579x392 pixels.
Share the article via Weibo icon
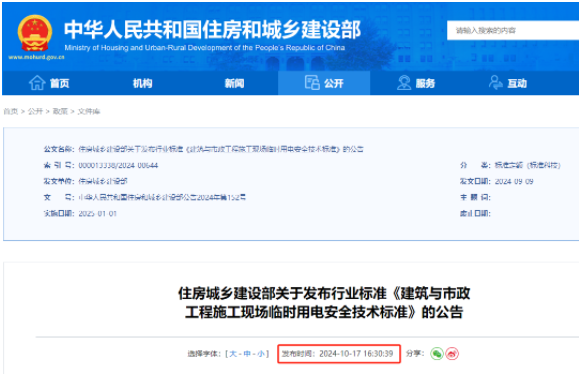tap(452, 354)
